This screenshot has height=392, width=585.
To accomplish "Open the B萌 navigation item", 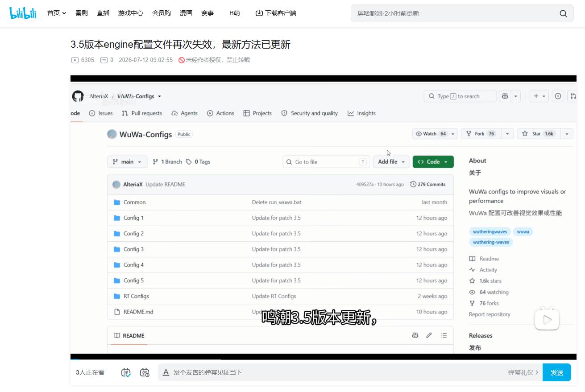I will (x=235, y=13).
